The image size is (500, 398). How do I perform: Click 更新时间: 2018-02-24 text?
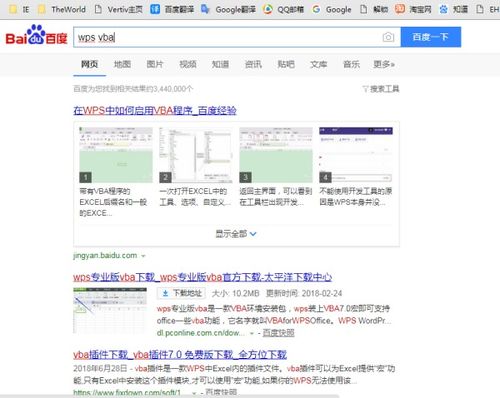(x=304, y=293)
